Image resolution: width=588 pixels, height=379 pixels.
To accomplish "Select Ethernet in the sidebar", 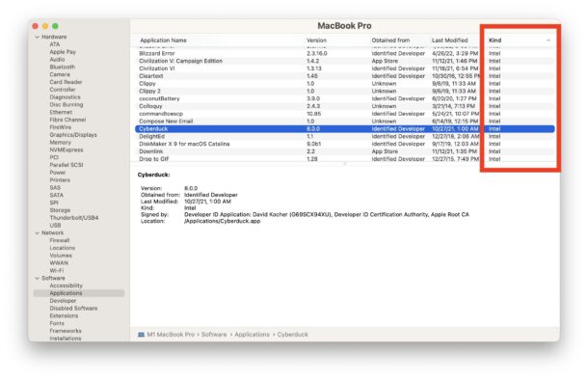I will pyautogui.click(x=61, y=112).
